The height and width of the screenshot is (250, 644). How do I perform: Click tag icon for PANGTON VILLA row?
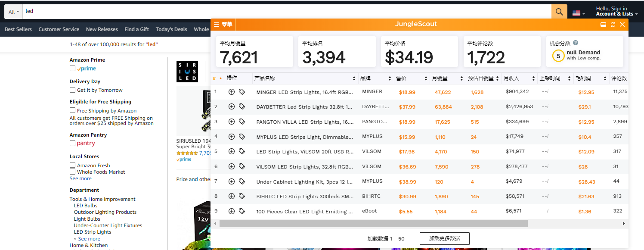[242, 122]
